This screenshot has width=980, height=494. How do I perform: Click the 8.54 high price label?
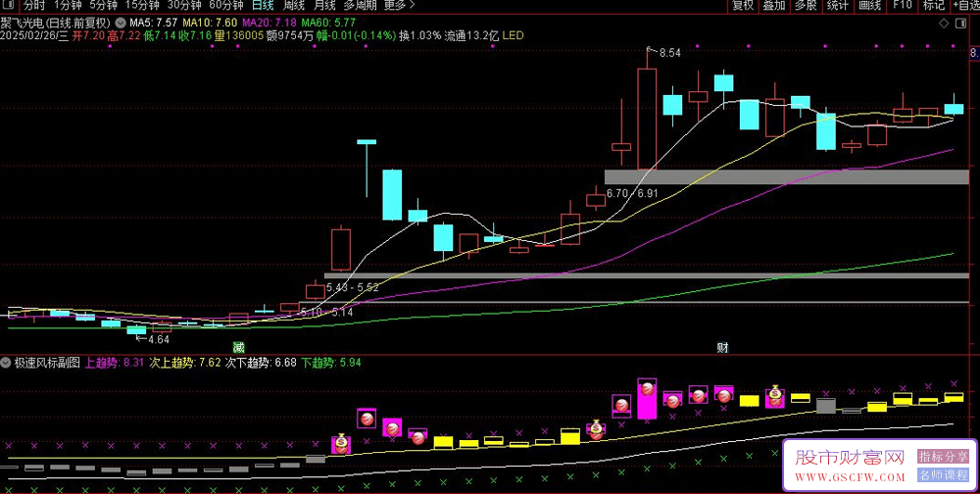(669, 53)
